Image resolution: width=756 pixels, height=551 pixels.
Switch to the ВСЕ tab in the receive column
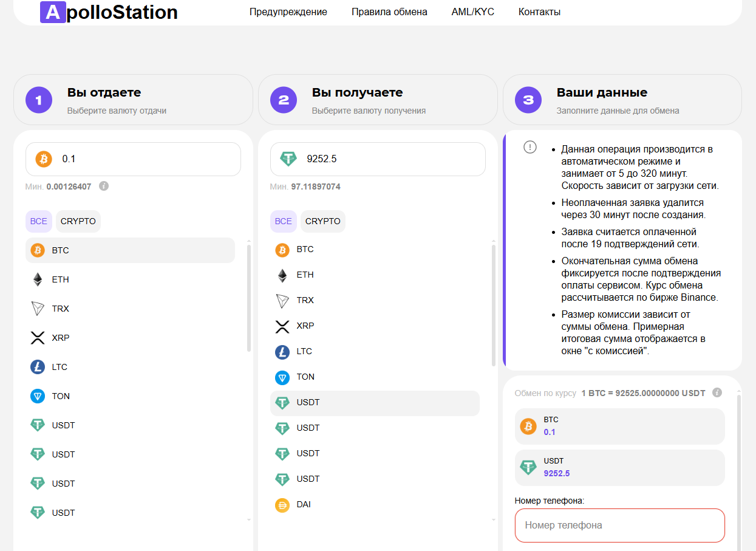click(x=284, y=221)
